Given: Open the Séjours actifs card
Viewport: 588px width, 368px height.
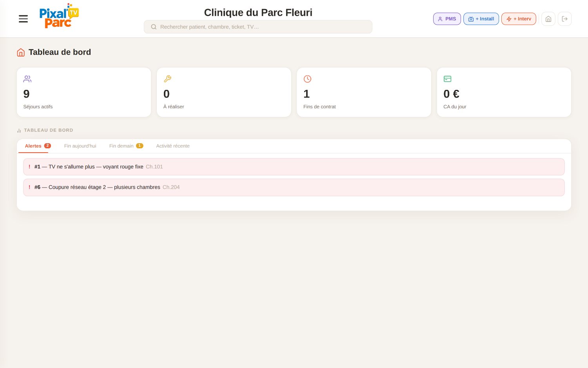Looking at the screenshot, I should (84, 92).
